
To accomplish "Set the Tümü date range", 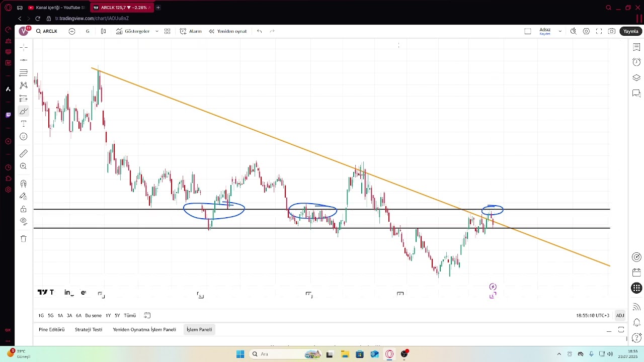I will coord(130,316).
